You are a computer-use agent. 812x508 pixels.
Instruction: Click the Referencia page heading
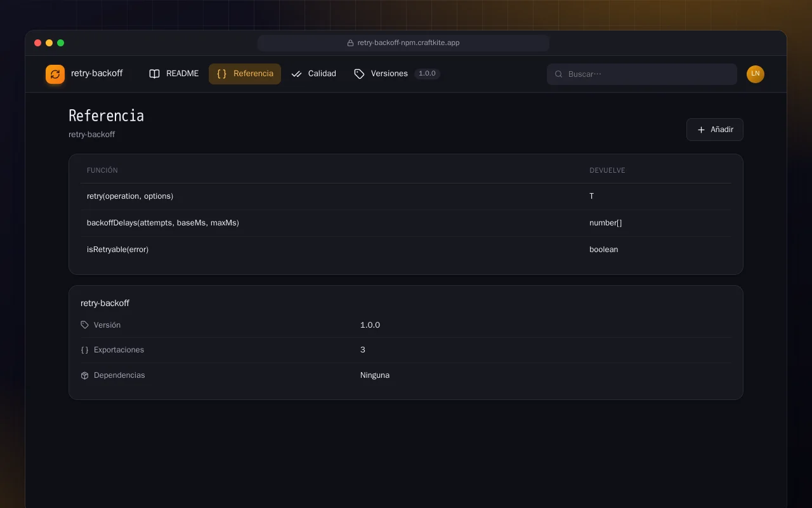tap(106, 116)
